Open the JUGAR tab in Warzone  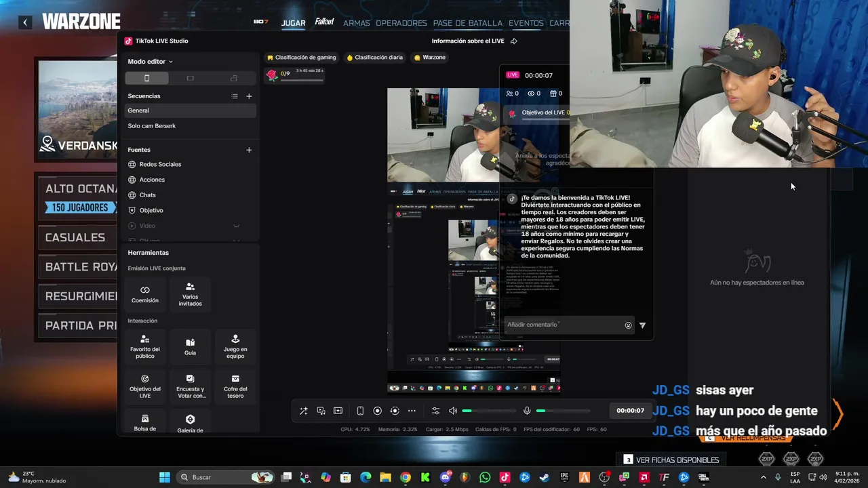(x=294, y=23)
